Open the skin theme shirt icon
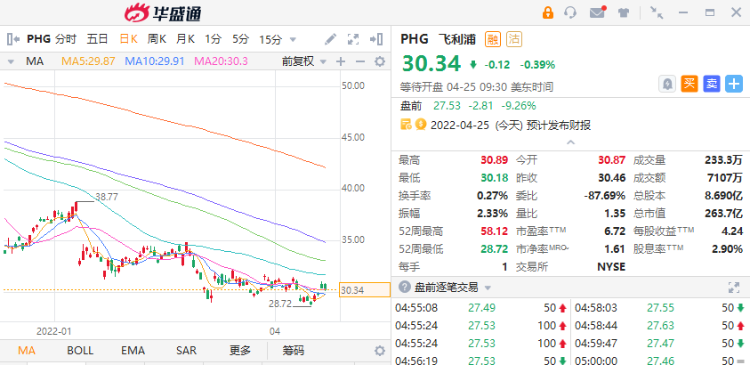 (x=623, y=12)
